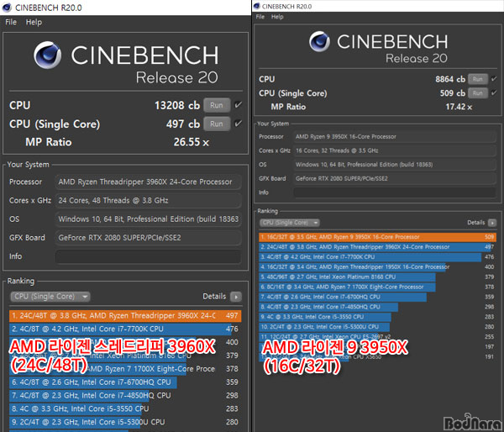Toggle Single Core checkbox in right window
Screen dimensions: 504x432
[x=494, y=92]
